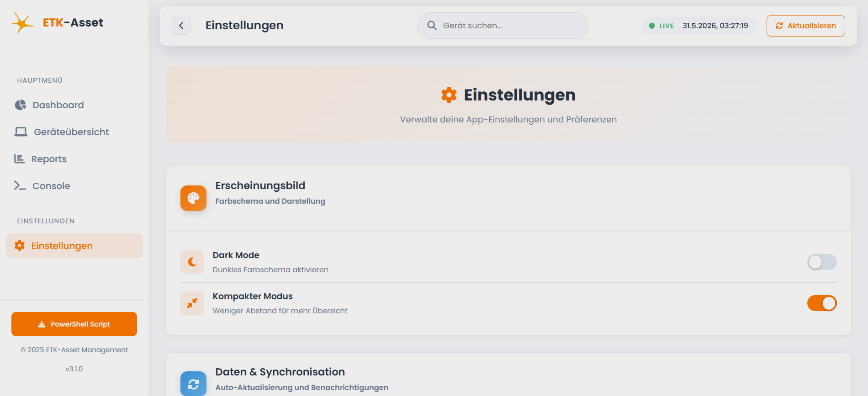Screen dimensions: 868x396
Task: Click the ETK-Asset brand title
Action: 73,22
